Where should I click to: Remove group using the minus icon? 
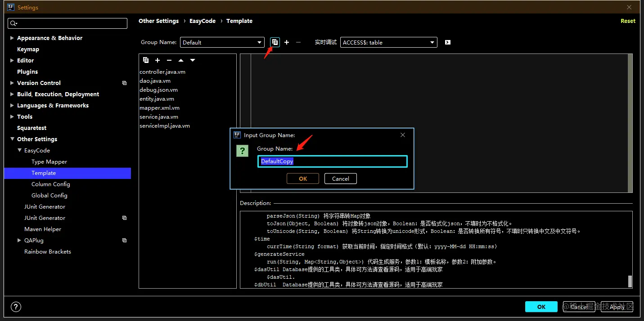point(298,42)
